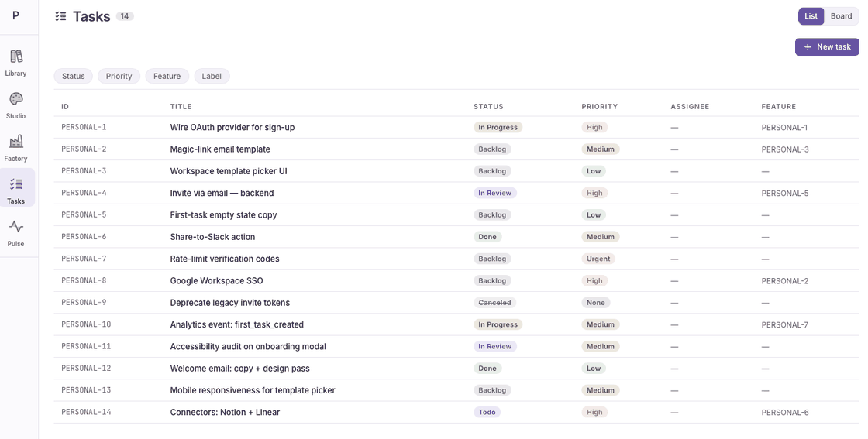868x439 pixels.
Task: Click High priority of Wire OAuth task
Action: pos(594,127)
